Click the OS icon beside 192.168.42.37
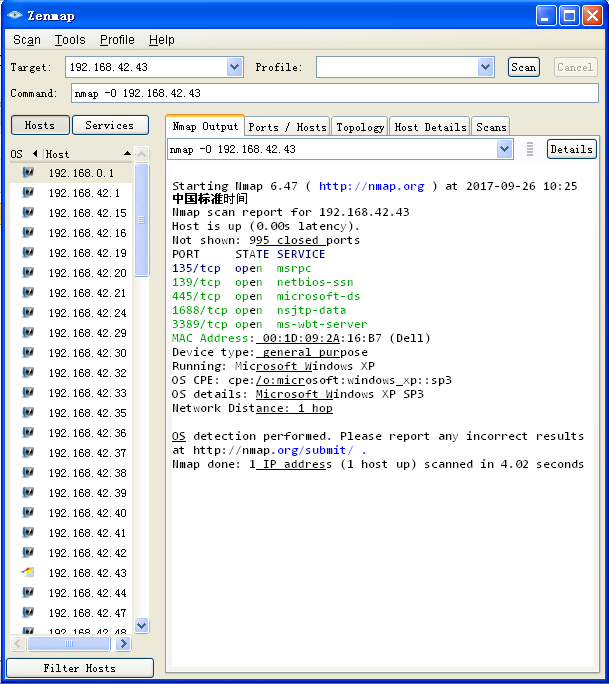Screen dimensions: 609x684 click(28, 452)
